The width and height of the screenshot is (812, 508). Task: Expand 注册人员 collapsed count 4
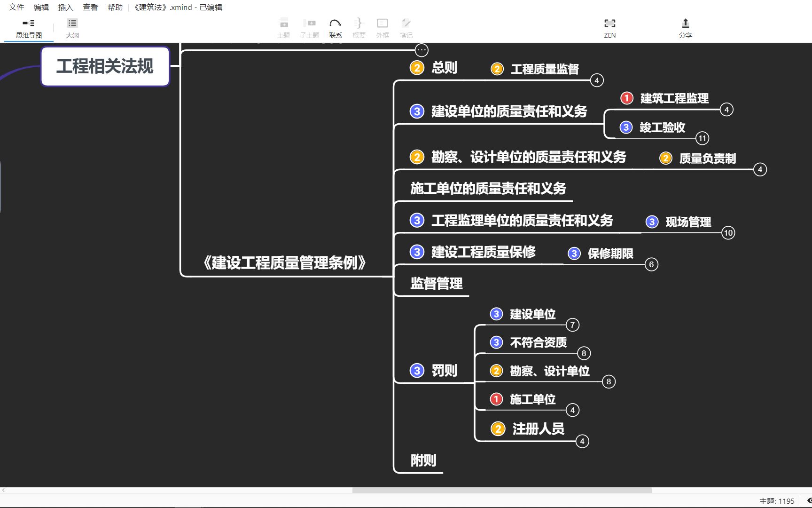tap(582, 441)
